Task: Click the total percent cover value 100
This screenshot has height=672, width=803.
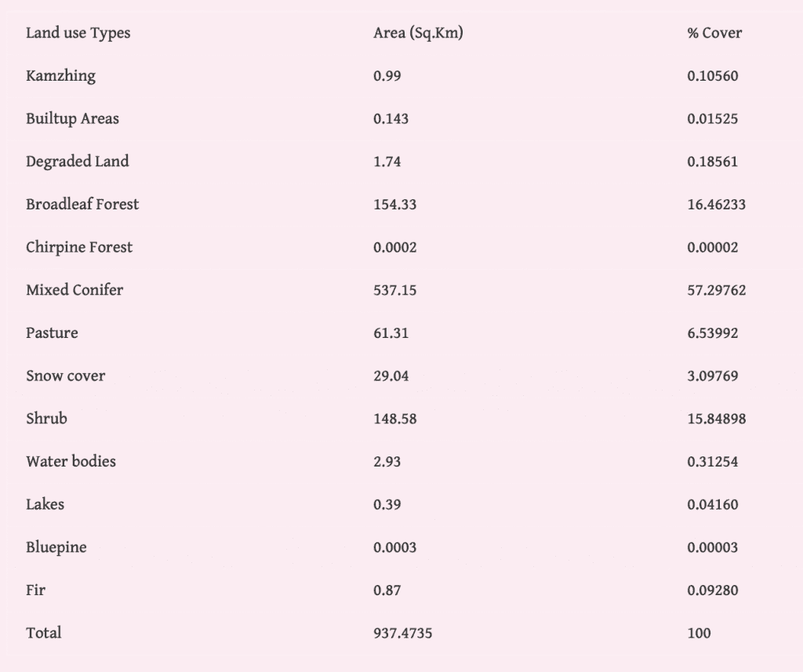Action: [x=699, y=633]
